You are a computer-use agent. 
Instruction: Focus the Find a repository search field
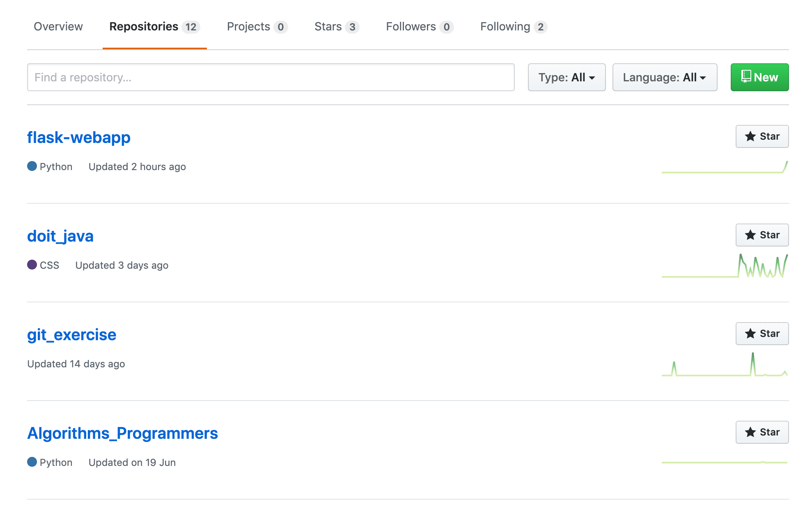click(x=271, y=77)
